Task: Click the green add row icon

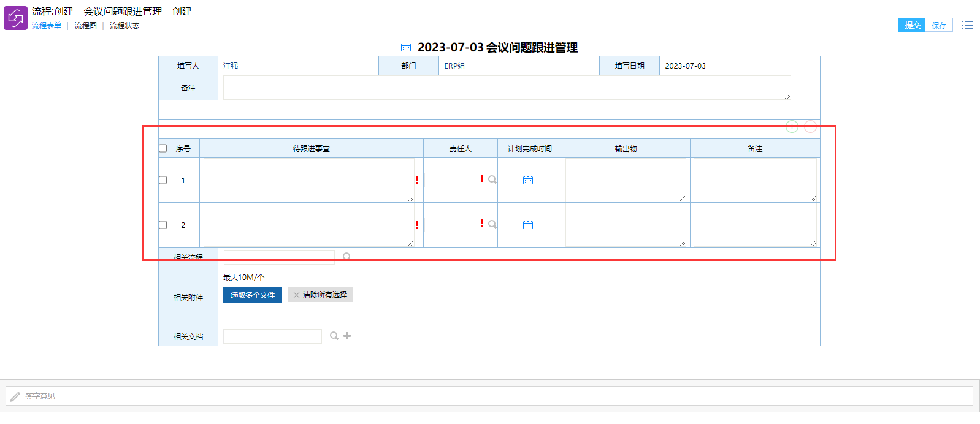Action: coord(792,127)
